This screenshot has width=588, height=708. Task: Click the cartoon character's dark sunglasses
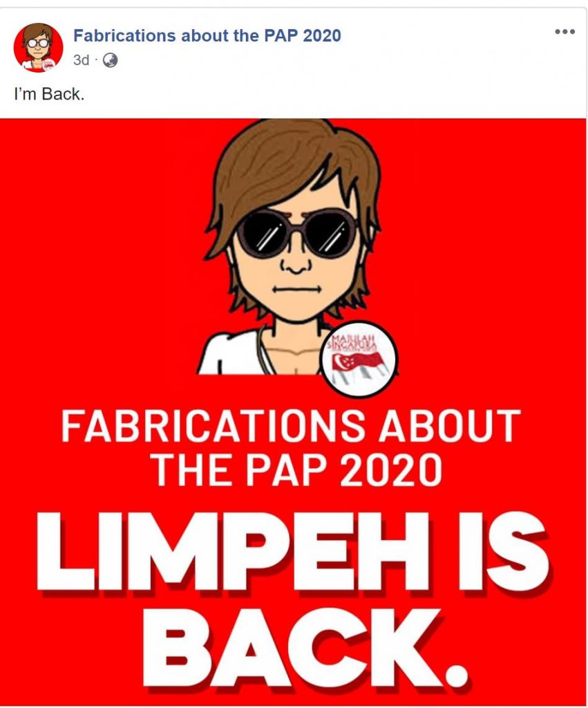tap(297, 234)
